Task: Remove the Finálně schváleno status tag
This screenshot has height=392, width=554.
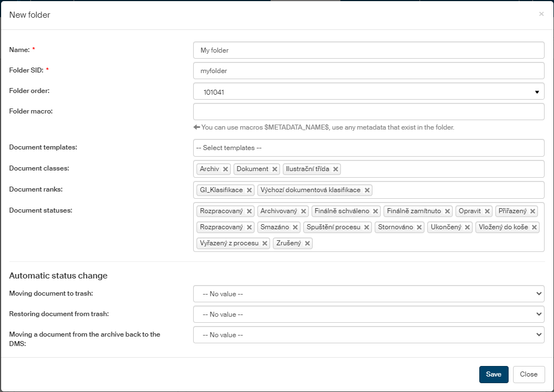Action: [x=375, y=212]
